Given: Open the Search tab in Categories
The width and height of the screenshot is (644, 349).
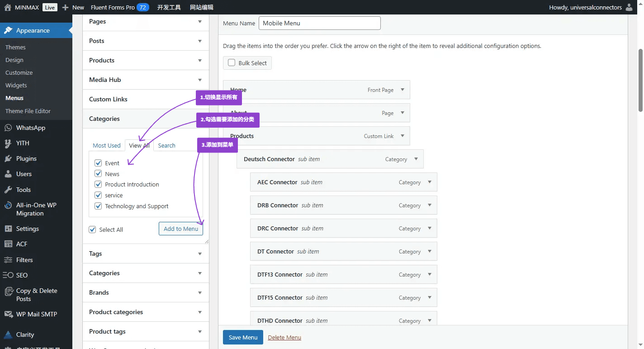Looking at the screenshot, I should click(166, 145).
